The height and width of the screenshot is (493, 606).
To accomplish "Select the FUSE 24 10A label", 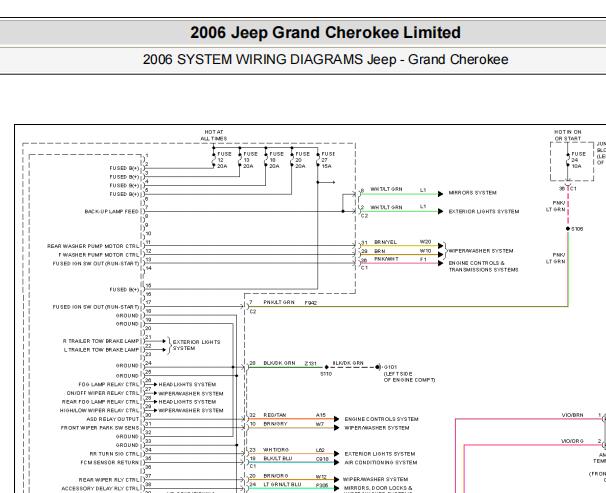I will point(579,160).
